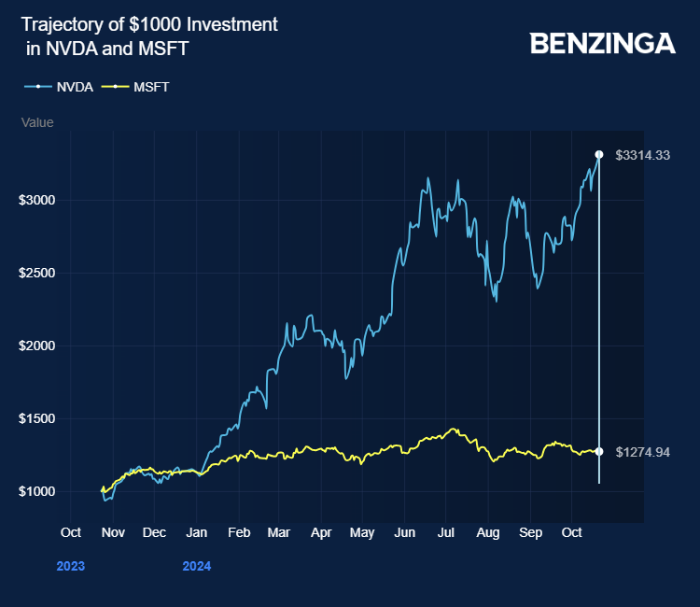Click the Apr x-axis tick label
Screen dimensions: 700x607
[x=321, y=532]
